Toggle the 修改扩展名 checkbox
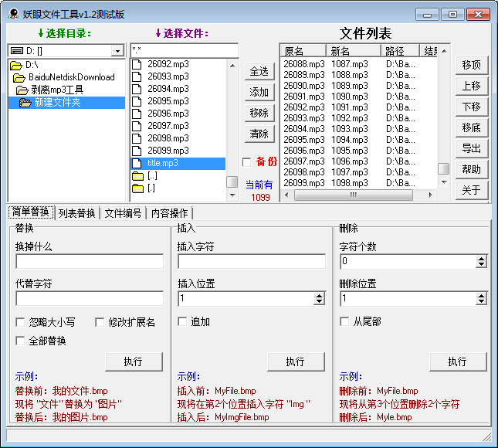 tap(100, 323)
